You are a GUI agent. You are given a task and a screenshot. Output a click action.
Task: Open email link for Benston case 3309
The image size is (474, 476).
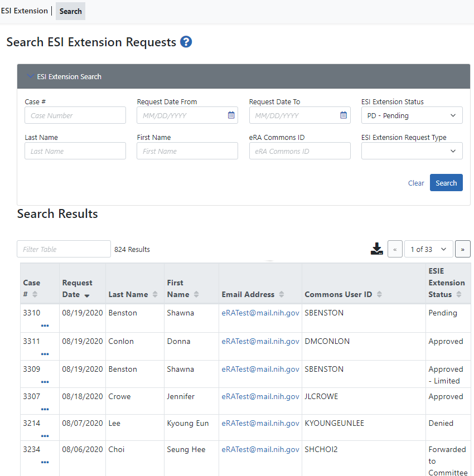(260, 369)
